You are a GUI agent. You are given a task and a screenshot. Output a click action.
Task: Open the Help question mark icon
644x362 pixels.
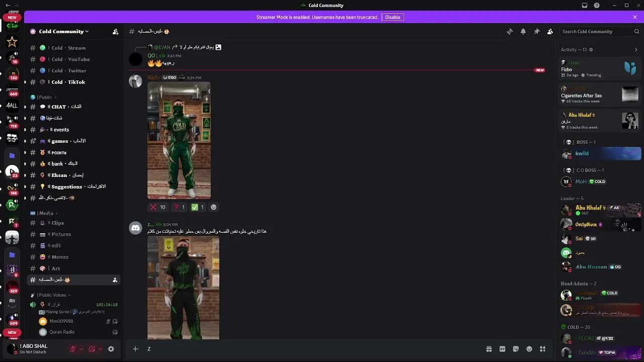(597, 6)
